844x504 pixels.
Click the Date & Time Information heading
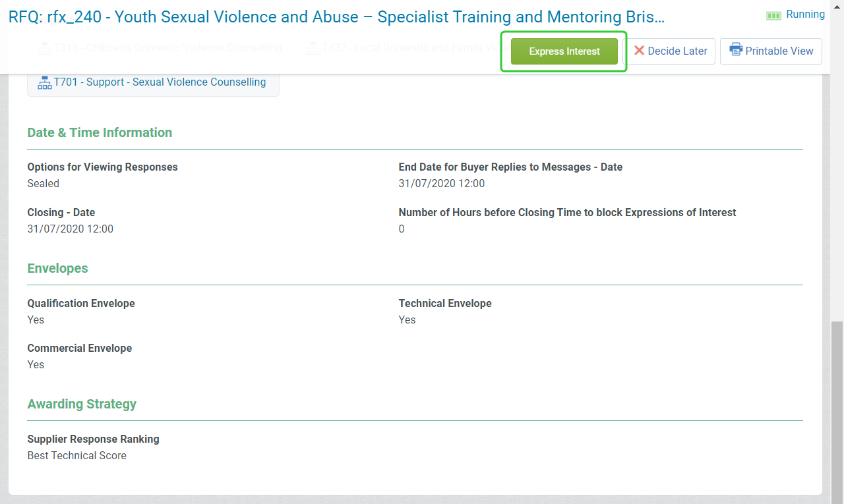100,132
